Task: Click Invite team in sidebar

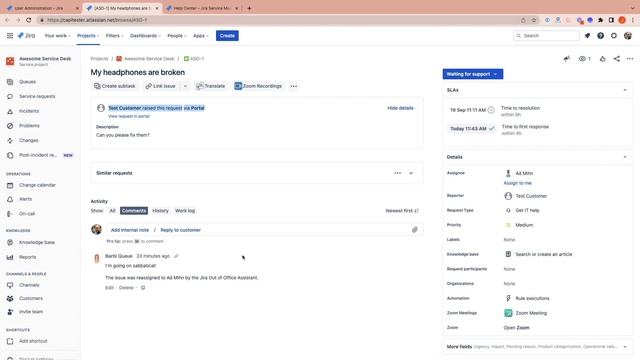Action: [x=31, y=312]
